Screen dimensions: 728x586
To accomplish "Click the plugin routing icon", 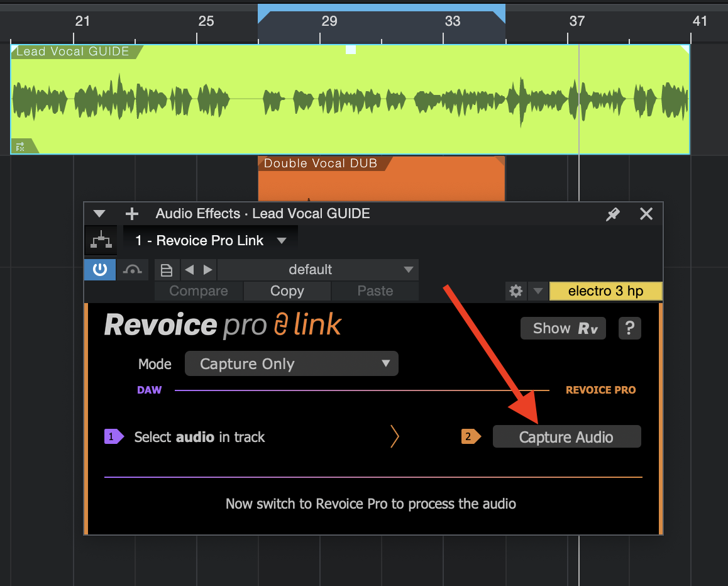I will 101,241.
